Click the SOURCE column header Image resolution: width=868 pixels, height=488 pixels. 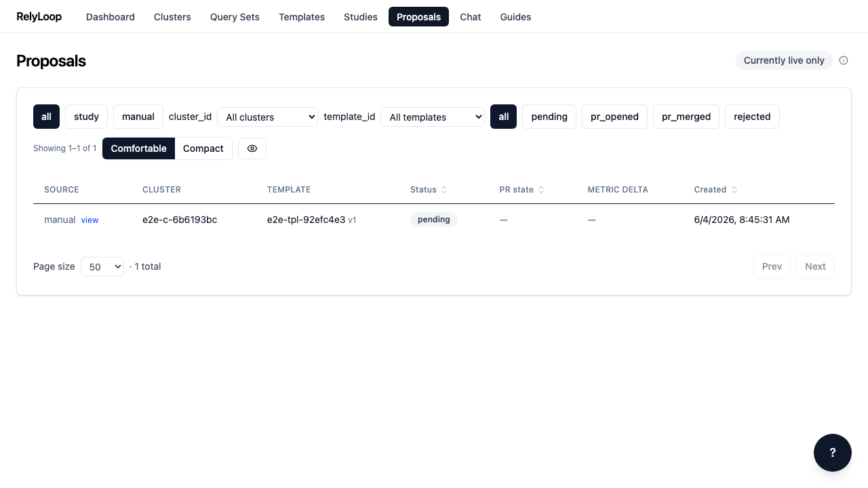point(62,190)
